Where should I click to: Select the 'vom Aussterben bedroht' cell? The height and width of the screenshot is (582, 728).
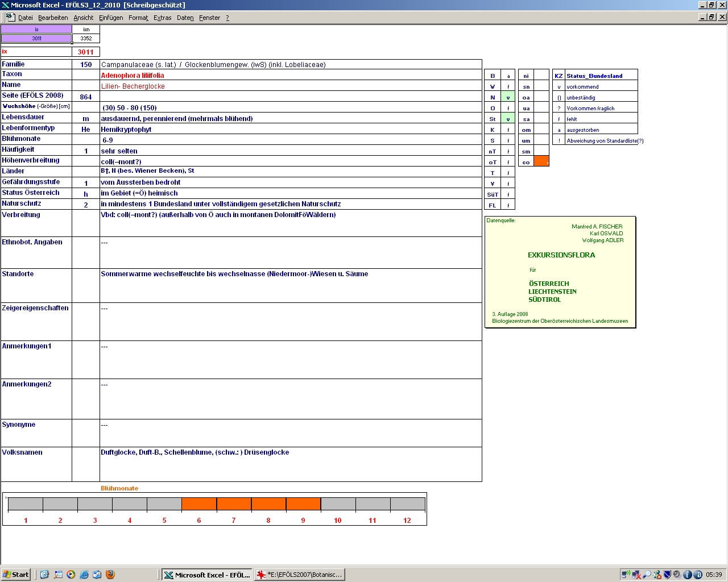tap(291, 182)
